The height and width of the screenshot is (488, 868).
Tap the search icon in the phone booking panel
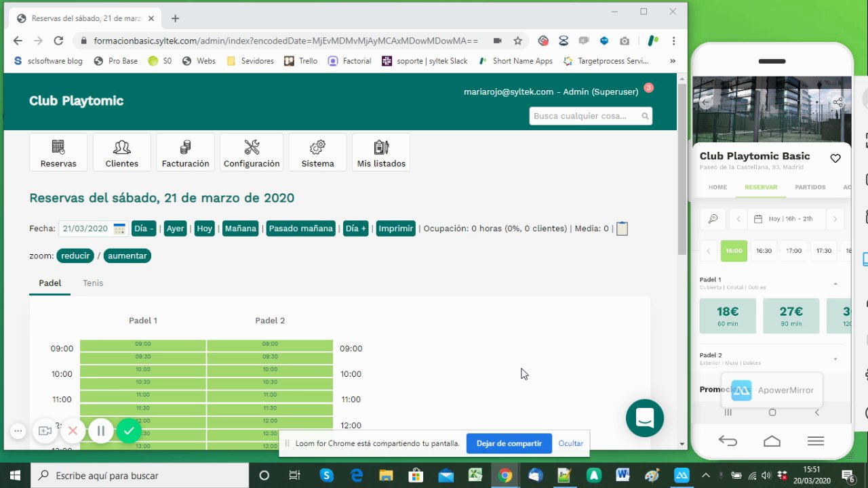(x=713, y=219)
